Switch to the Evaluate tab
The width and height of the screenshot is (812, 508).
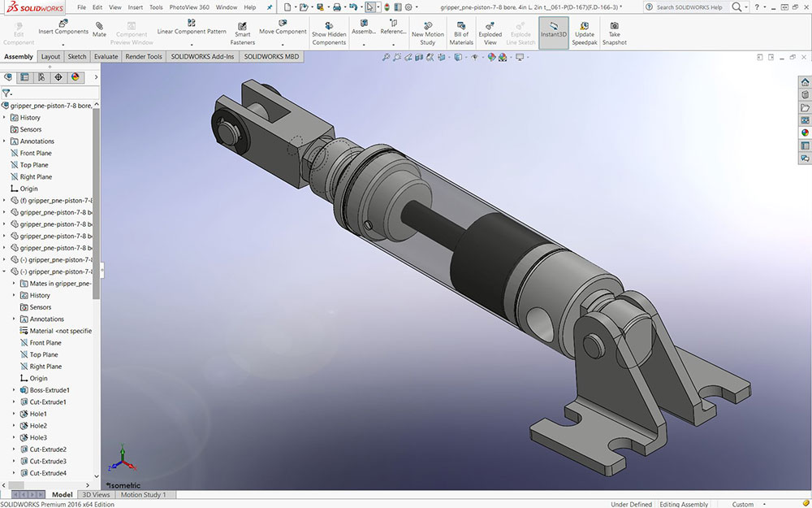click(106, 57)
